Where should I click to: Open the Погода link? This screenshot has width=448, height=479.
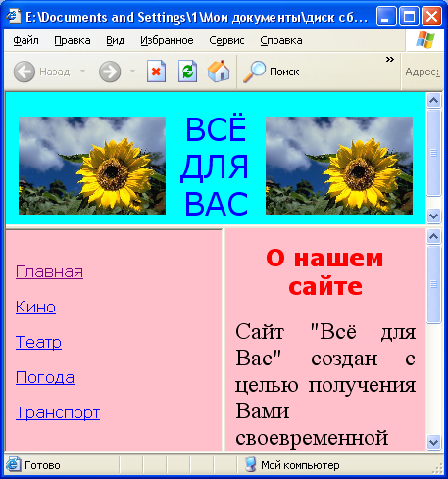tap(45, 377)
